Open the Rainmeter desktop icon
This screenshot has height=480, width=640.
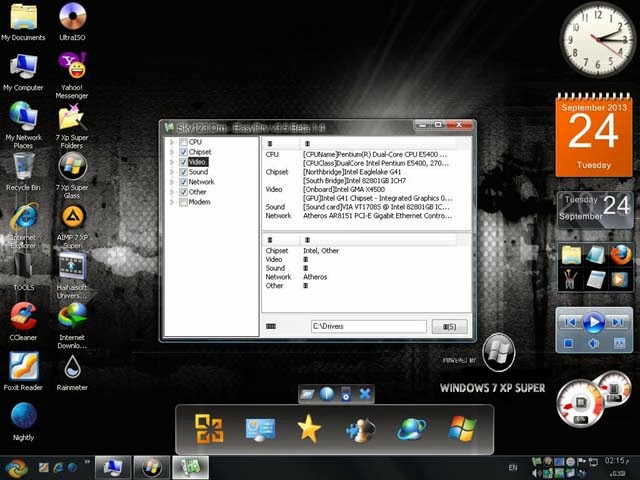72,372
